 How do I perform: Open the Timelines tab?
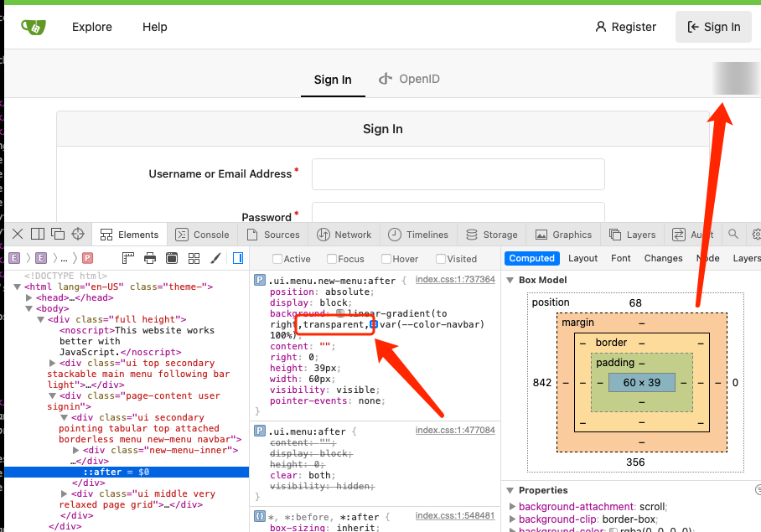pyautogui.click(x=418, y=235)
